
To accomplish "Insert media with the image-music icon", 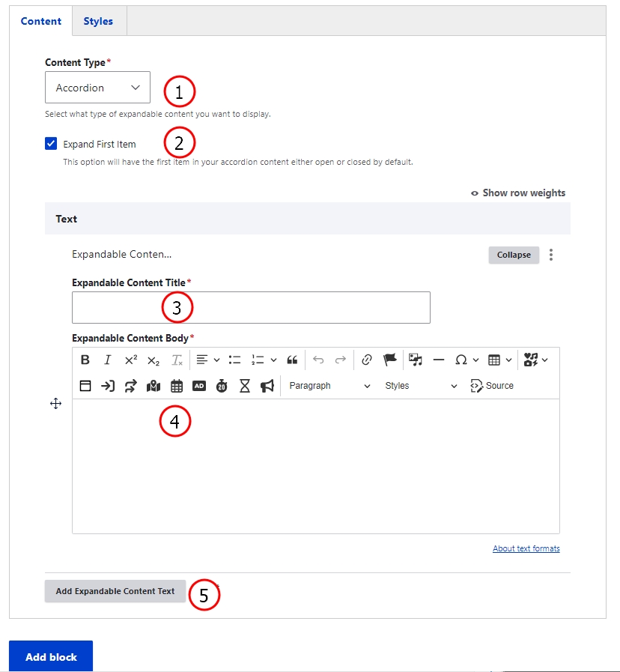I will click(415, 360).
